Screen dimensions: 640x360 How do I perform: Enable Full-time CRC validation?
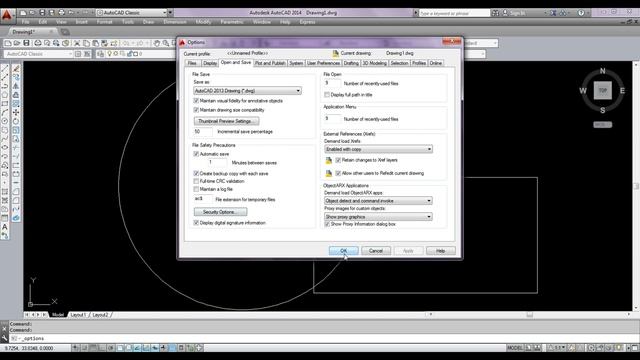click(196, 181)
